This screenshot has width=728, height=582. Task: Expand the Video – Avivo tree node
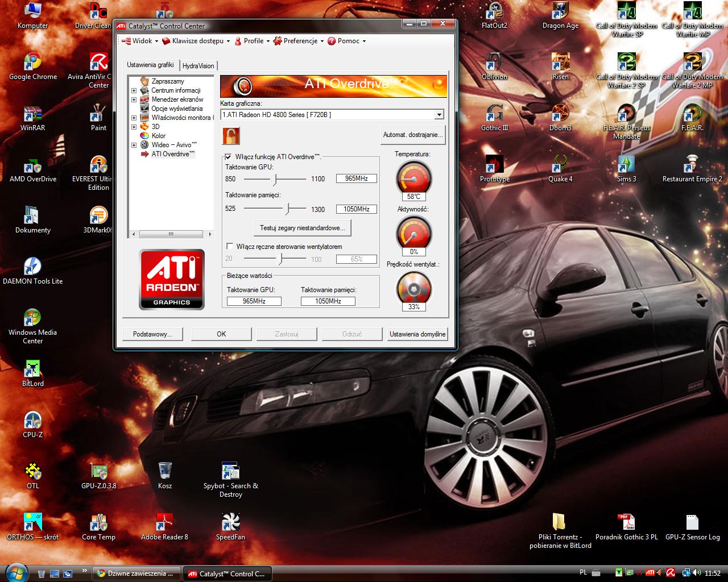click(134, 145)
